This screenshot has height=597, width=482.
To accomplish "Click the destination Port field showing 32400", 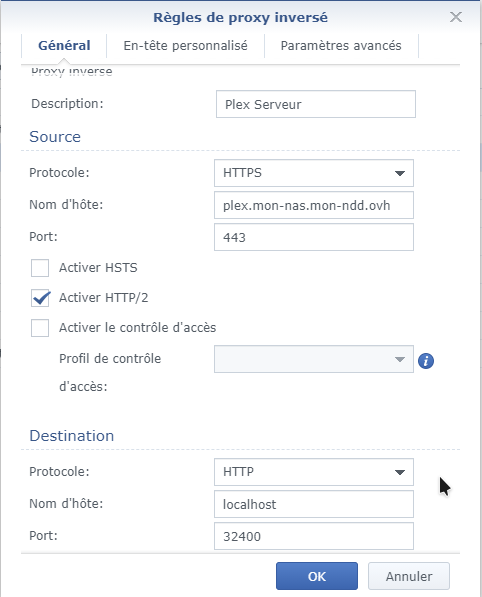I will (x=314, y=536).
